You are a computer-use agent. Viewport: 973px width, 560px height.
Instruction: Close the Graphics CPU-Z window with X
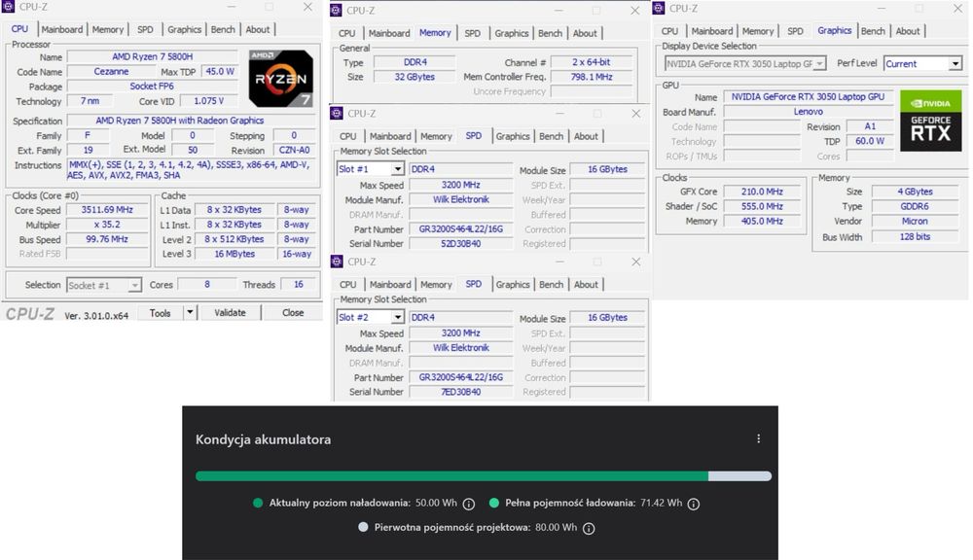point(957,8)
